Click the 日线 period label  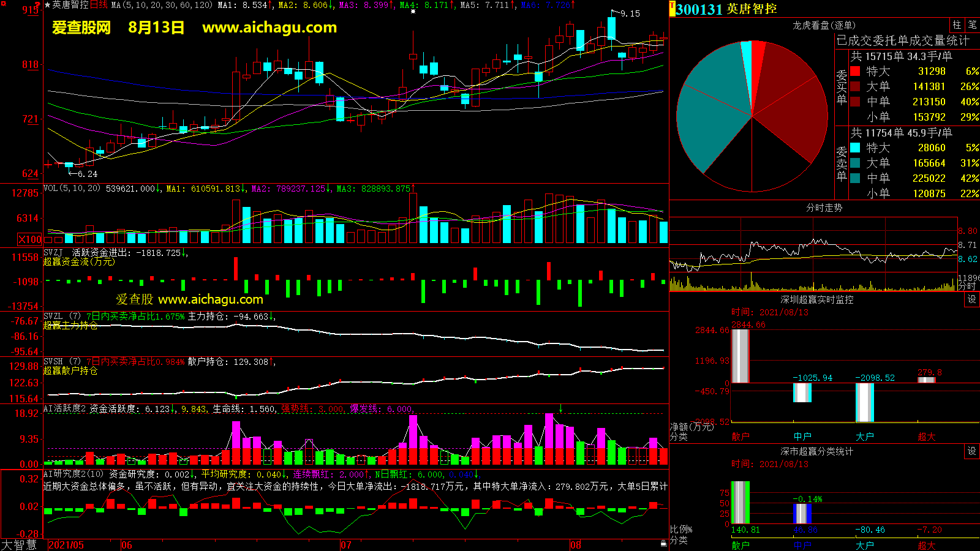pos(99,5)
